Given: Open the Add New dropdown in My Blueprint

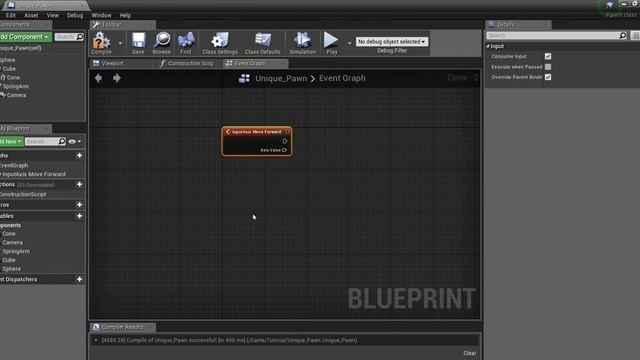Looking at the screenshot, I should [11, 141].
